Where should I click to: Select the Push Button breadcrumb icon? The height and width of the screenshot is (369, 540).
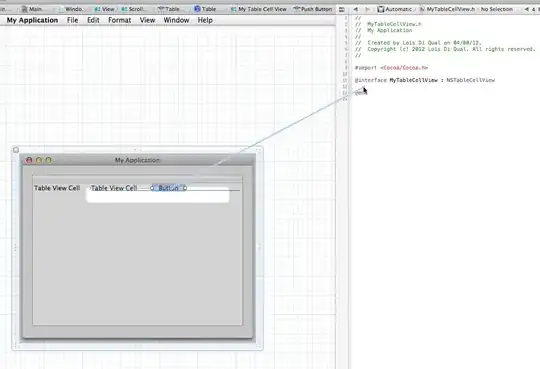[x=297, y=9]
